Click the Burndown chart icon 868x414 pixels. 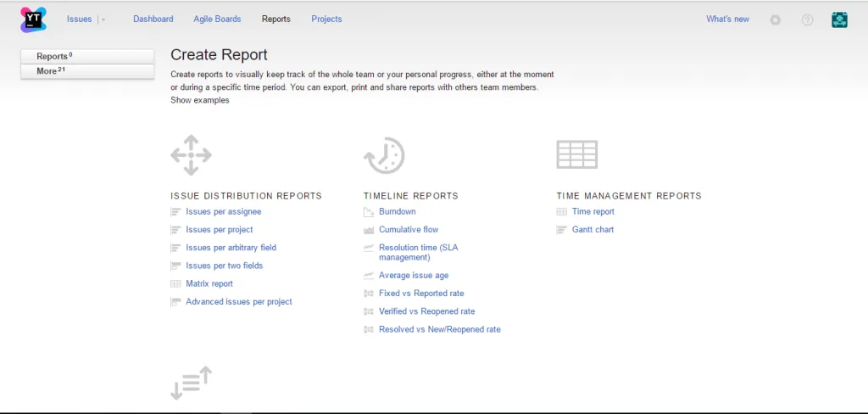pos(369,212)
